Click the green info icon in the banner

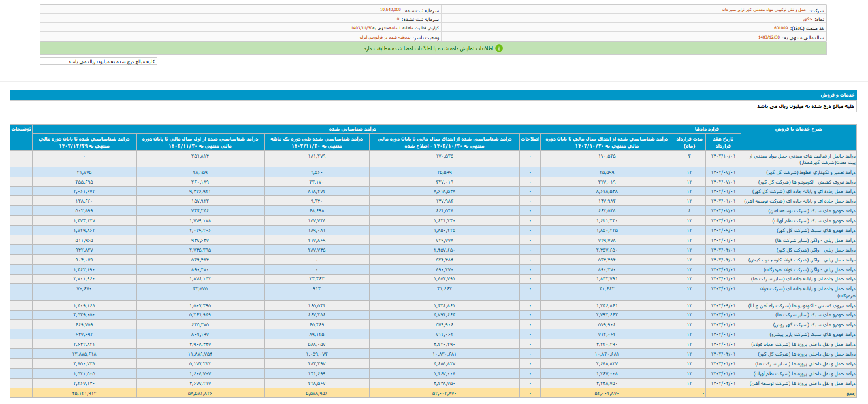pos(498,48)
